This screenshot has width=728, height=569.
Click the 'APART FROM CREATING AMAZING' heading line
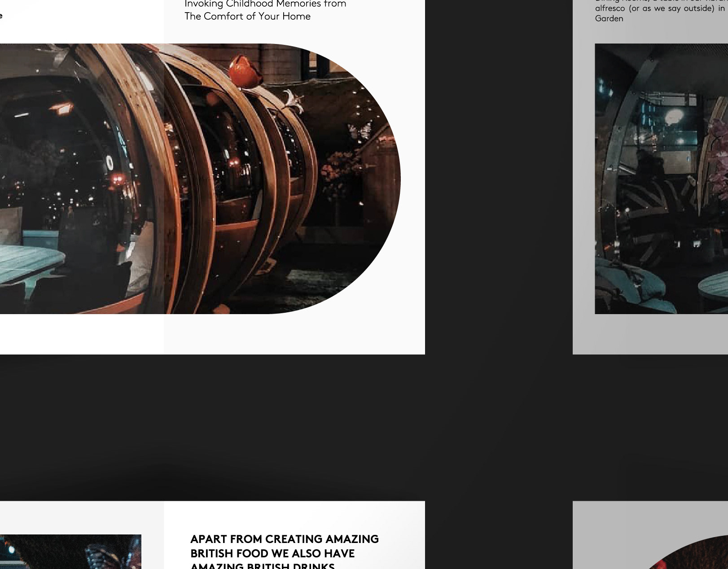285,539
